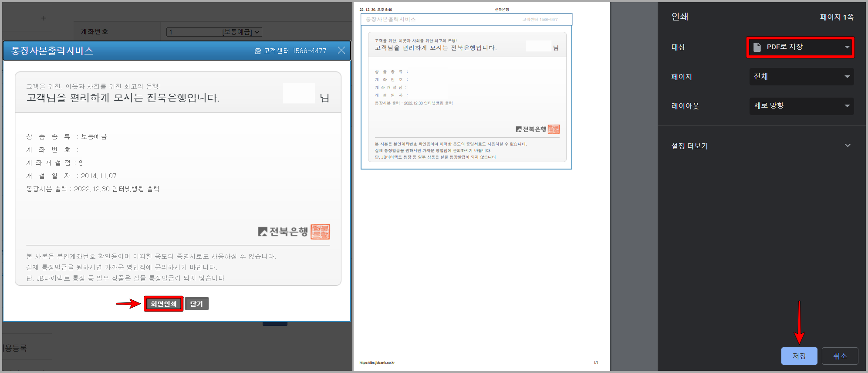
Task: Click the 인쇄 heading in the print panel
Action: point(680,17)
